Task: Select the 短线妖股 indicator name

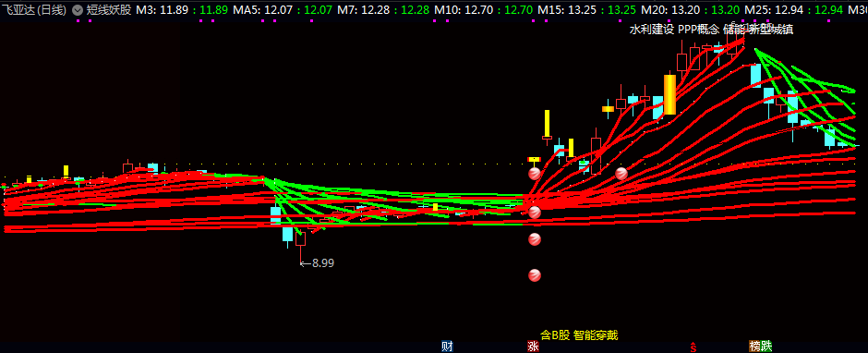Action: click(109, 10)
